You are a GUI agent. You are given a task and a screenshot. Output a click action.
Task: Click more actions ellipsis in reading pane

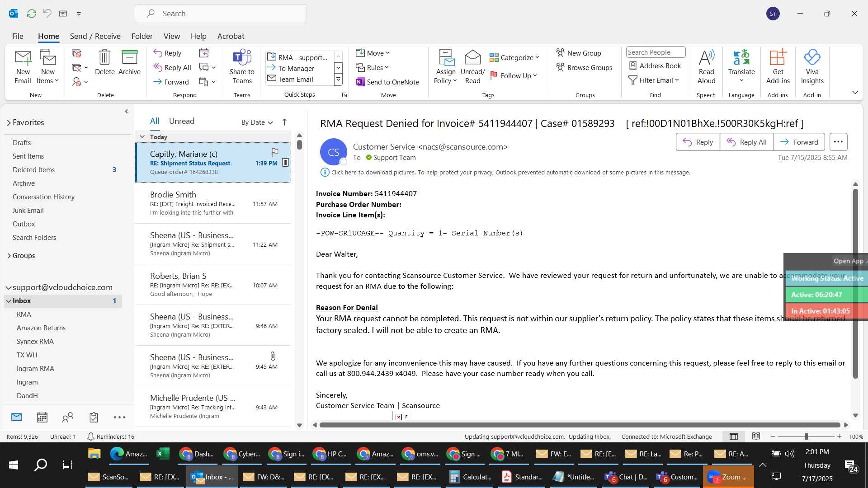pyautogui.click(x=838, y=142)
